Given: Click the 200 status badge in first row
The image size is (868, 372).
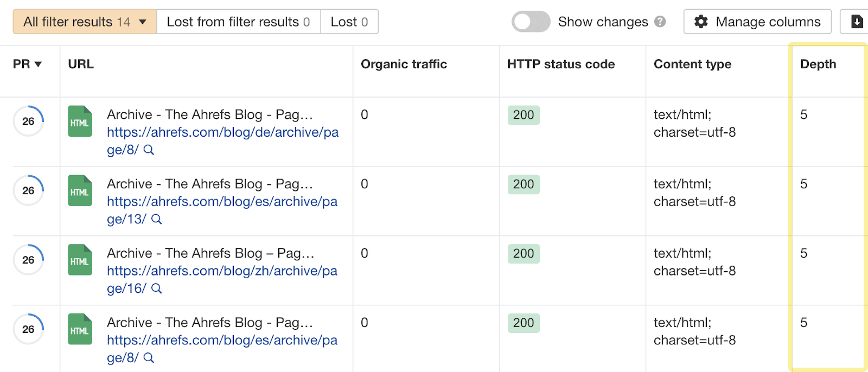Looking at the screenshot, I should pos(524,115).
